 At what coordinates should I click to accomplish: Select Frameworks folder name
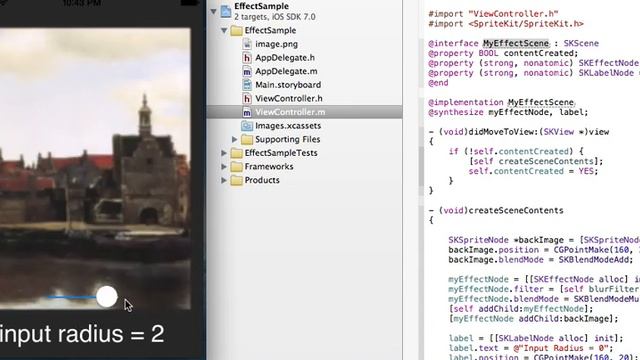click(269, 167)
